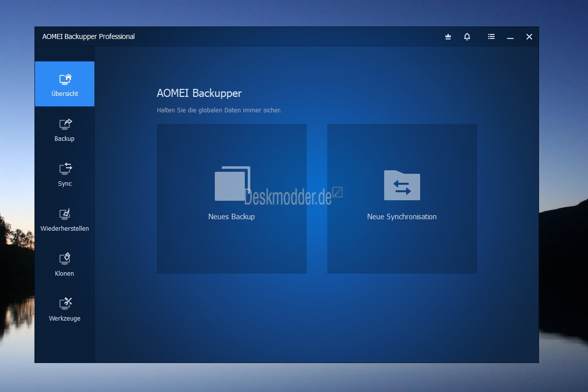Viewport: 588px width, 392px height.
Task: Click the crown upgrade icon in title bar
Action: pos(448,36)
